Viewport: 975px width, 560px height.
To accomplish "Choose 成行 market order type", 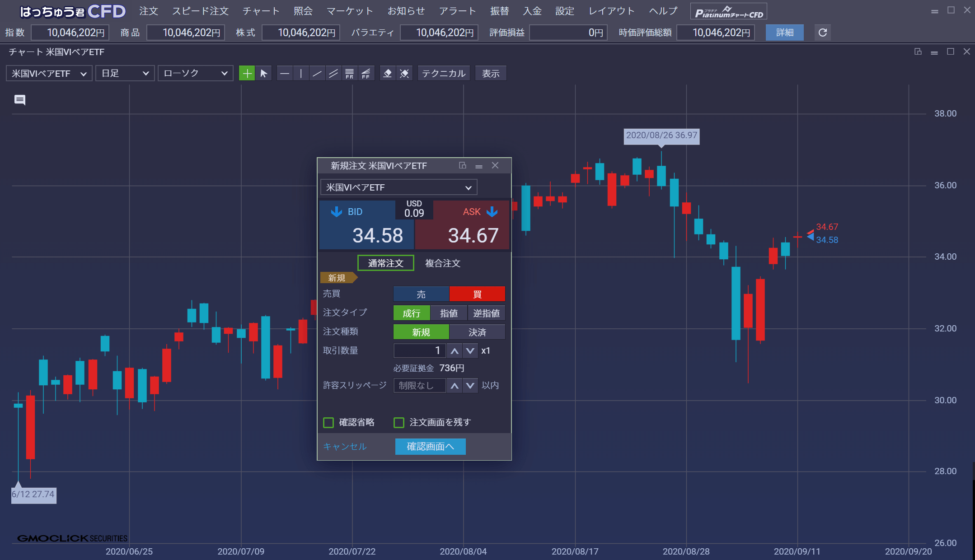I will (x=412, y=313).
